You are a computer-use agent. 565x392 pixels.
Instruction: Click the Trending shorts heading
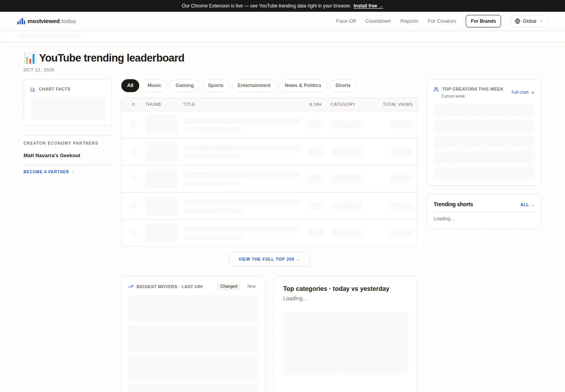pyautogui.click(x=453, y=204)
